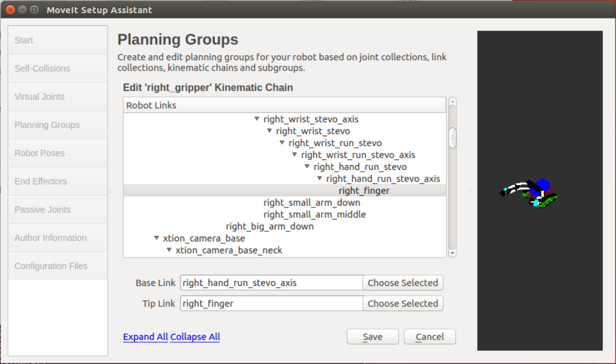Save the right_gripper kinematic chain

pyautogui.click(x=372, y=337)
